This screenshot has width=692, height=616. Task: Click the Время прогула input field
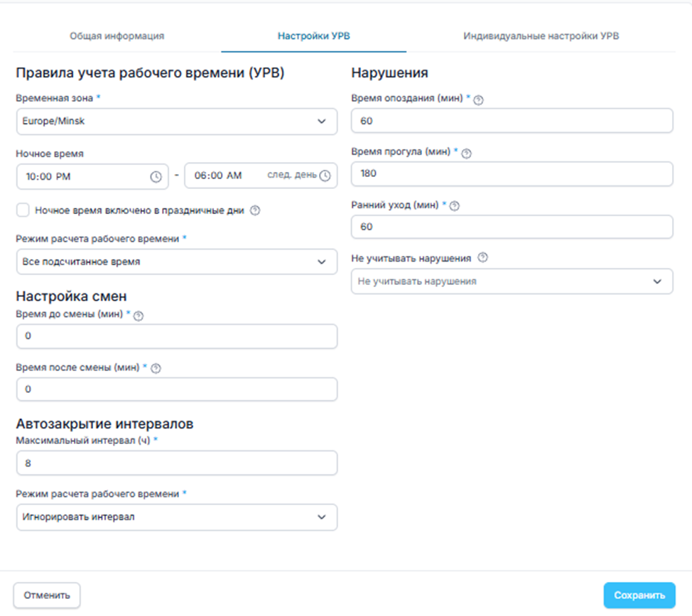(x=512, y=173)
